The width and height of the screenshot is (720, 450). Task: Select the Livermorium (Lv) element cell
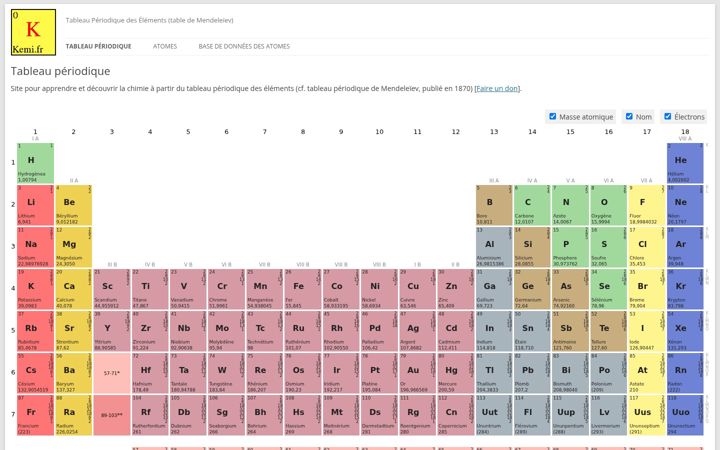(608, 415)
